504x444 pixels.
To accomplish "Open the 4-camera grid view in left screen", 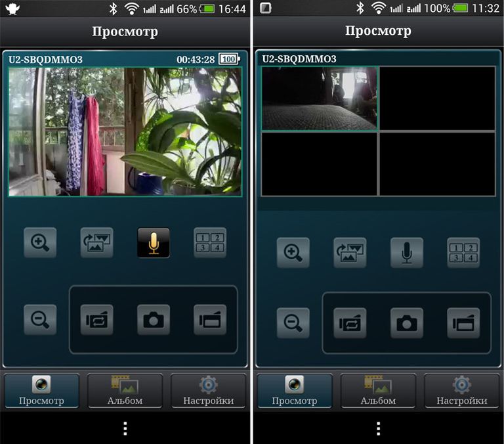I will tap(210, 242).
